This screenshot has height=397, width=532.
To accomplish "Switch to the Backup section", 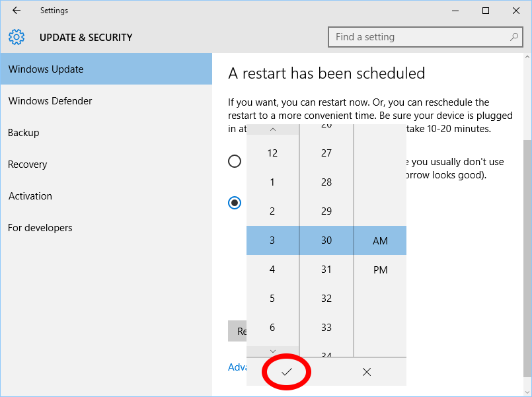I will click(106, 133).
